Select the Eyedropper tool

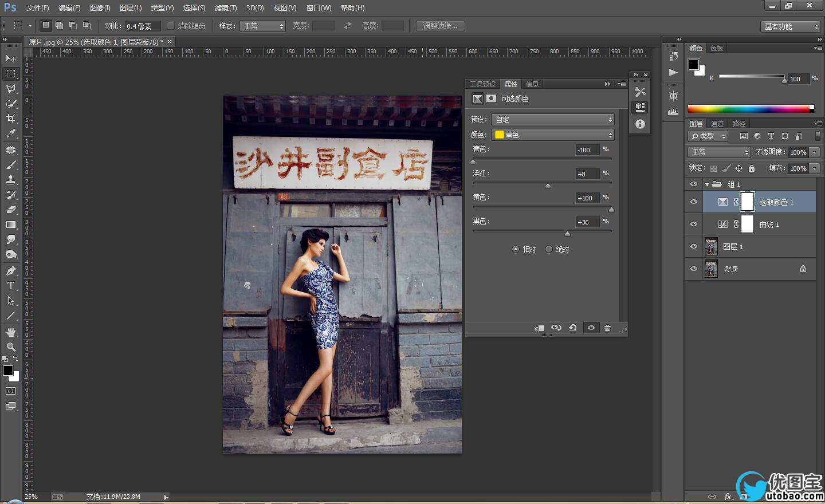coord(10,133)
